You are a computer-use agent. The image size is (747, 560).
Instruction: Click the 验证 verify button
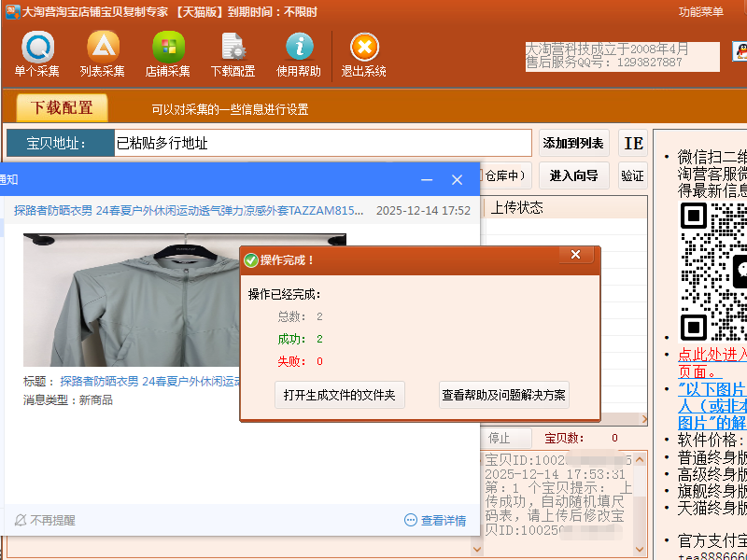coord(632,175)
